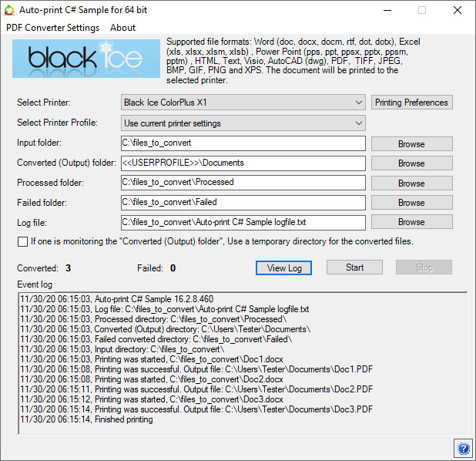Browse for the Processed folder
476x461 pixels.
411,183
